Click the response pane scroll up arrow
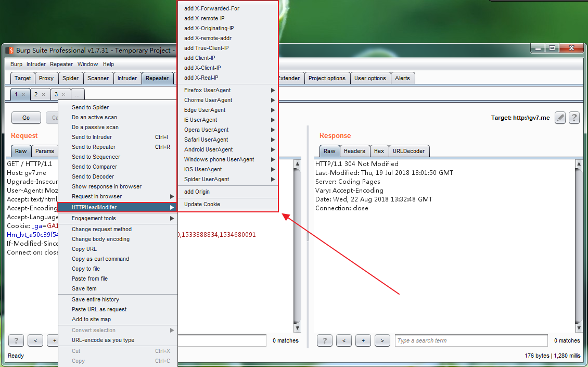The image size is (588, 367). tap(578, 163)
